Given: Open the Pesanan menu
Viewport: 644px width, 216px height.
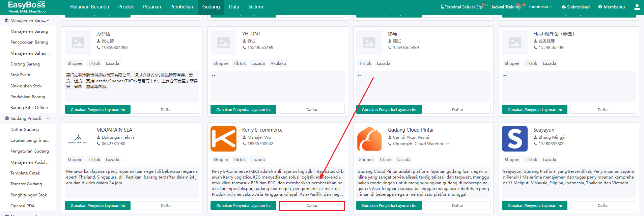Looking at the screenshot, I should [x=152, y=7].
